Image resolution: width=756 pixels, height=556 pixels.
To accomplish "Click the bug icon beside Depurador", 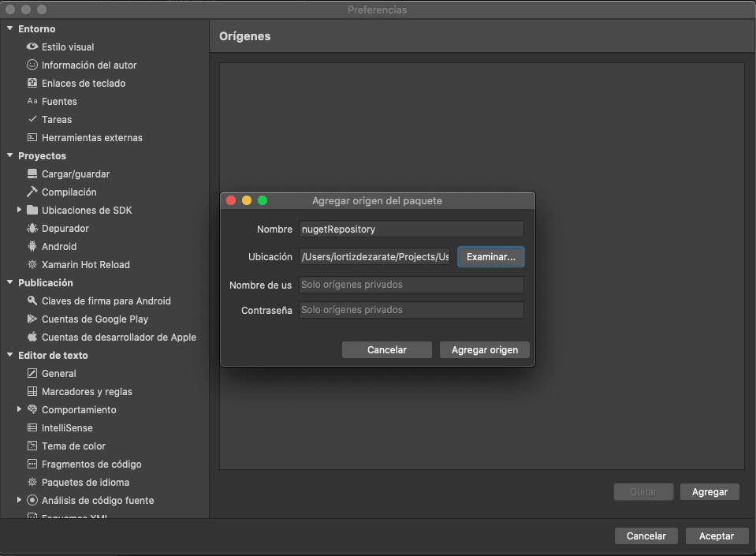I will pos(32,229).
